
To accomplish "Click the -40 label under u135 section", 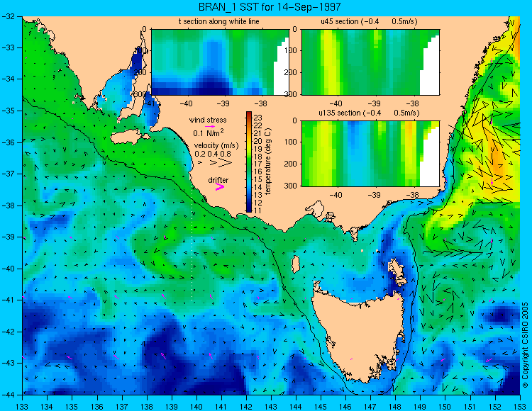I will point(336,195).
